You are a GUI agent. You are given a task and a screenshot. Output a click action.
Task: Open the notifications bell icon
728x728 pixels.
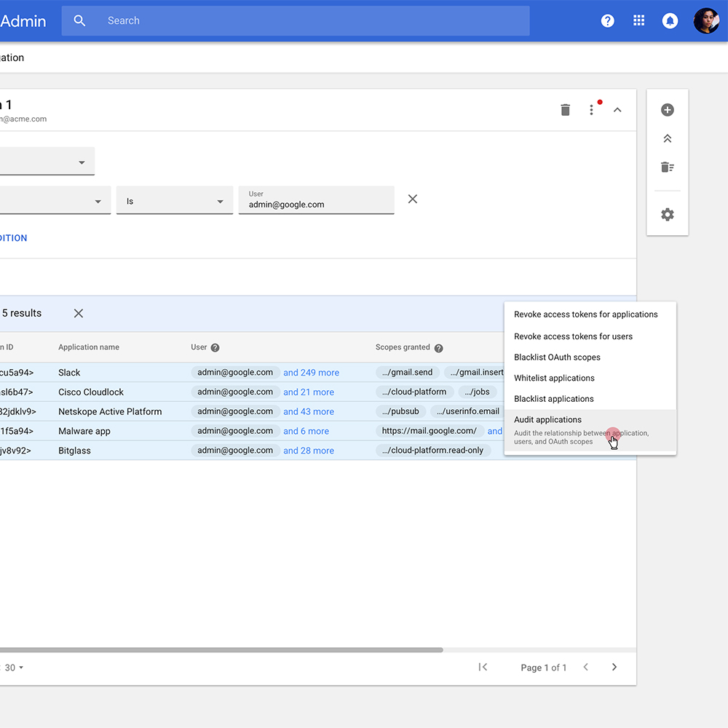pos(670,20)
